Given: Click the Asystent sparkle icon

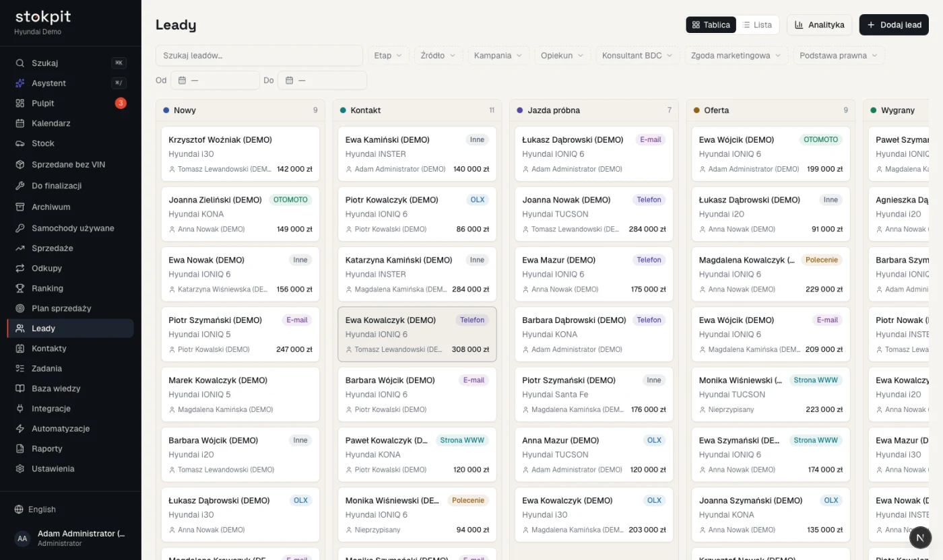Looking at the screenshot, I should coord(20,83).
